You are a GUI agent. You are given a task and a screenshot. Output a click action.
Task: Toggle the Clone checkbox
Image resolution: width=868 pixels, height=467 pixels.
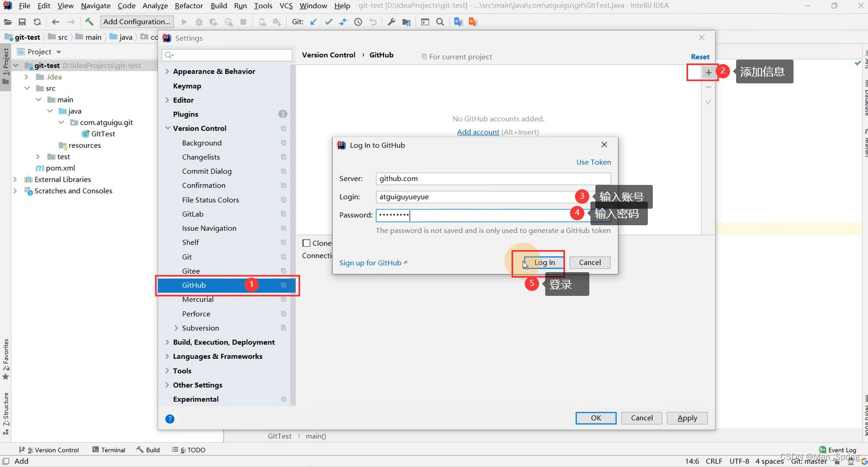tap(307, 243)
